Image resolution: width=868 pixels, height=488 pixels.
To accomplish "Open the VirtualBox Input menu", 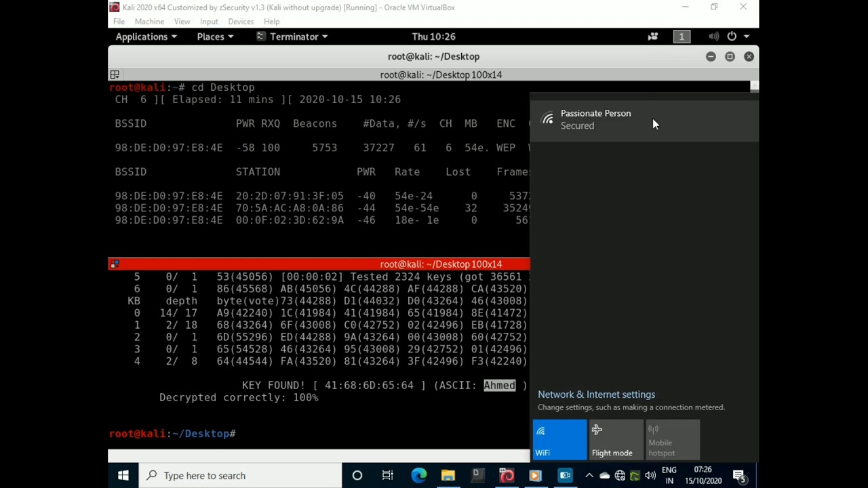I will [209, 22].
